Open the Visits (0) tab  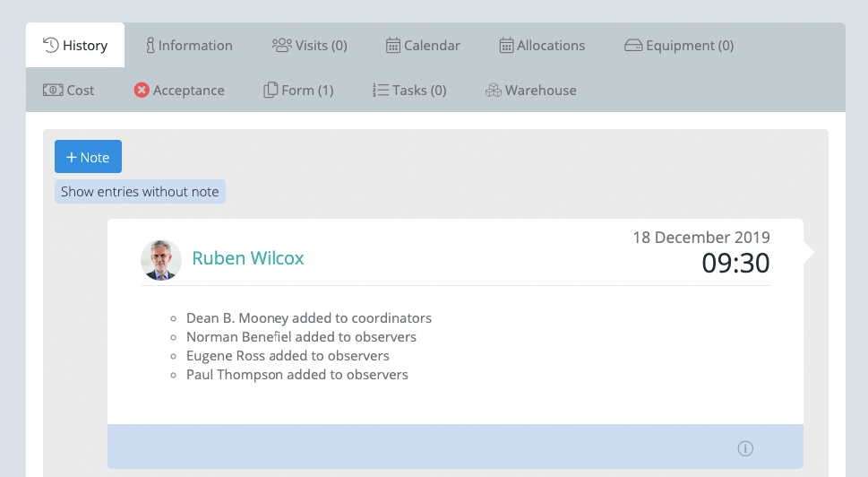click(x=309, y=46)
